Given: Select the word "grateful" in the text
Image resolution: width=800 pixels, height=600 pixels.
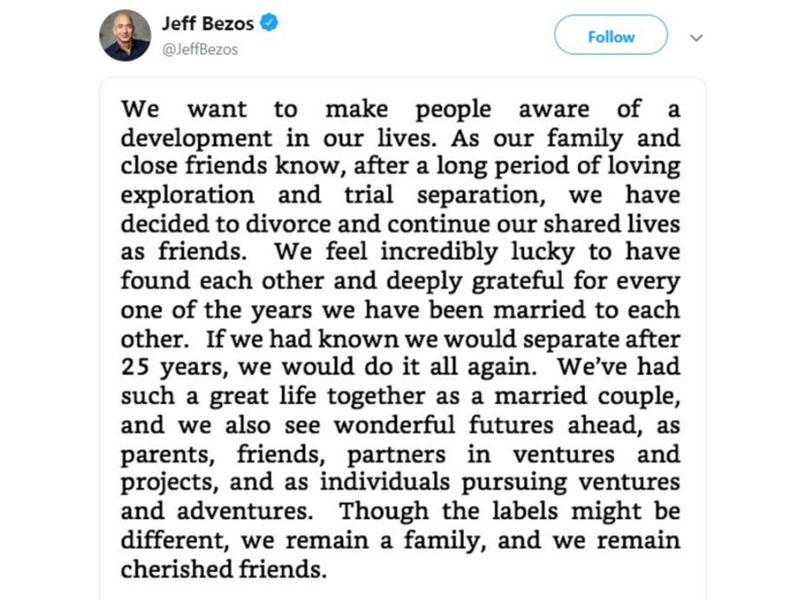Looking at the screenshot, I should click(x=517, y=282).
